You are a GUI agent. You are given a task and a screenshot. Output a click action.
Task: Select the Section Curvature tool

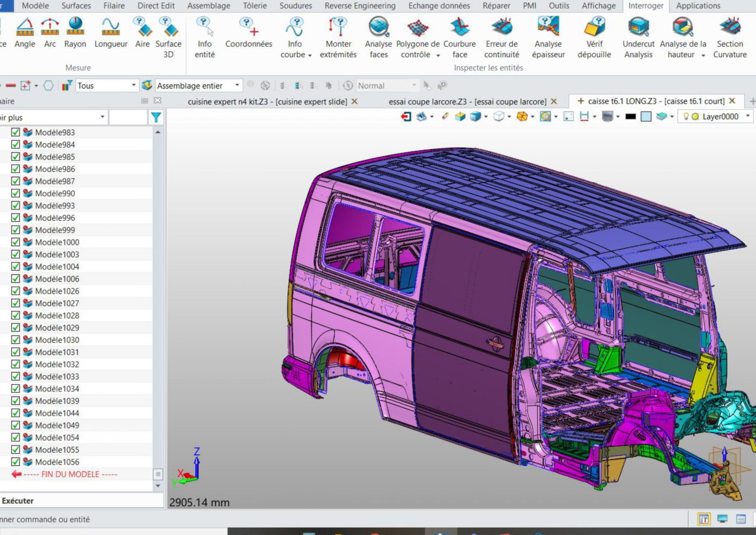(730, 38)
